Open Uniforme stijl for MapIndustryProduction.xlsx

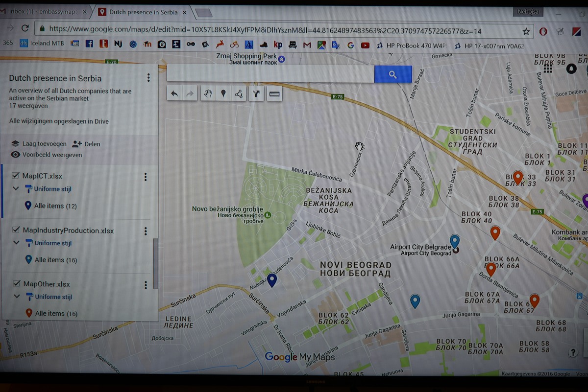point(49,243)
